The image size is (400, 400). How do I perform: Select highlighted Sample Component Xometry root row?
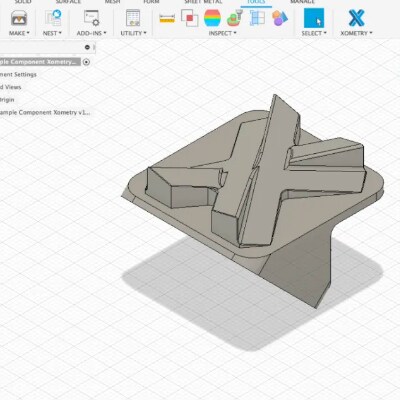[x=40, y=62]
